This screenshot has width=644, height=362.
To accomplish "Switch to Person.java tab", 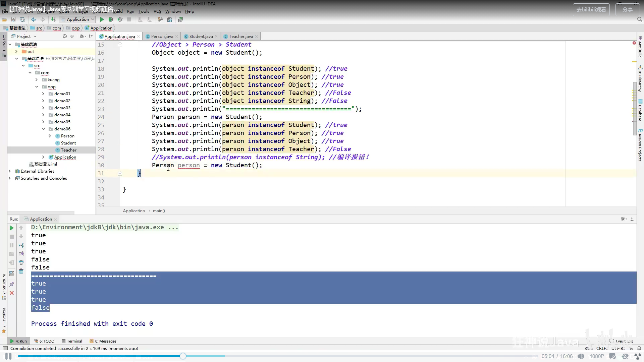I will (162, 36).
